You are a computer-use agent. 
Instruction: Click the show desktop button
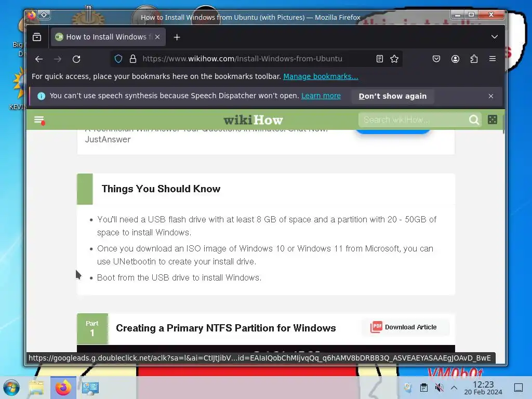(518, 388)
